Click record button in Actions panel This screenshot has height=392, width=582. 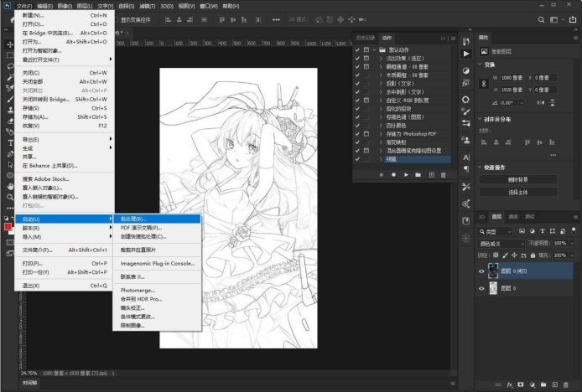pyautogui.click(x=393, y=175)
